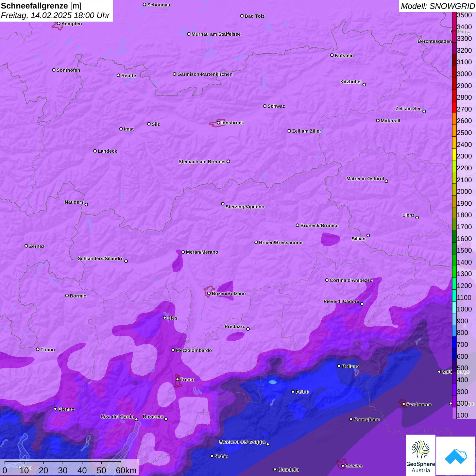Image resolution: width=476 pixels, height=476 pixels.
Task: Click the Zell am See location dot
Action: point(424,111)
